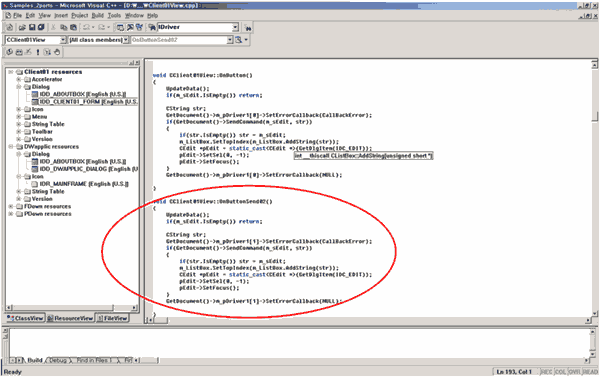Click the editor scrollbar down arrow
The height and width of the screenshot is (377, 600).
(x=594, y=313)
